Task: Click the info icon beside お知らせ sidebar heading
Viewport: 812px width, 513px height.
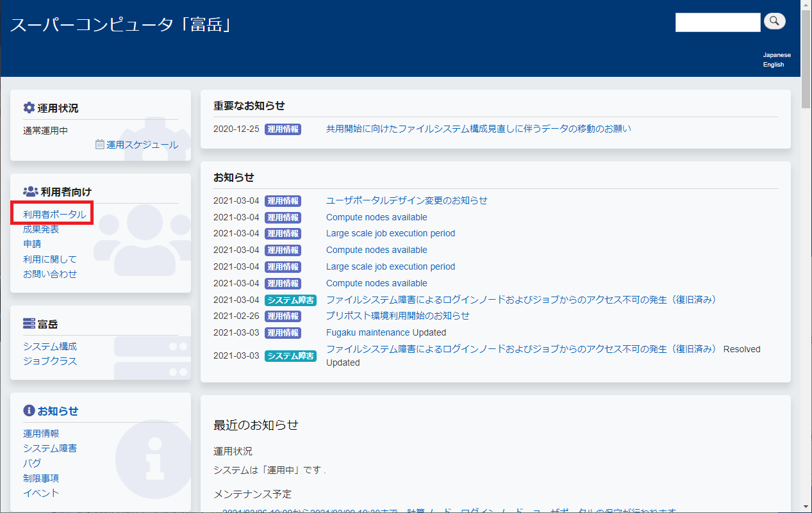Action: coord(29,411)
